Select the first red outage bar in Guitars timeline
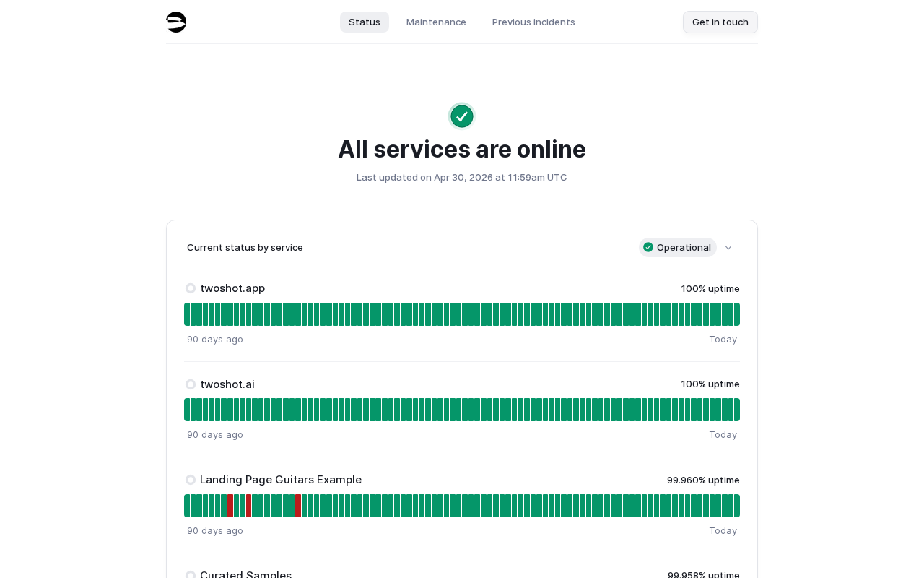924x578 pixels. (230, 506)
